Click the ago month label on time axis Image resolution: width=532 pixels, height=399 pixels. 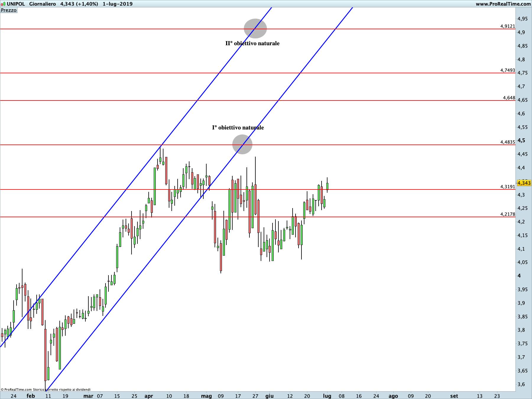393,396
